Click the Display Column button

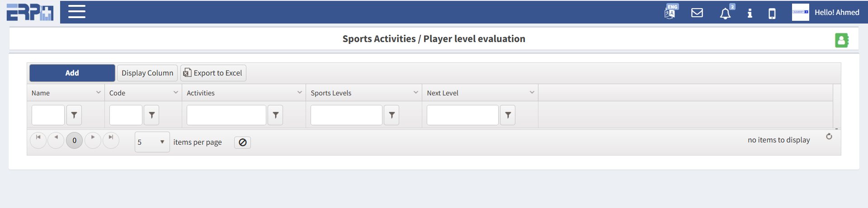pyautogui.click(x=147, y=73)
